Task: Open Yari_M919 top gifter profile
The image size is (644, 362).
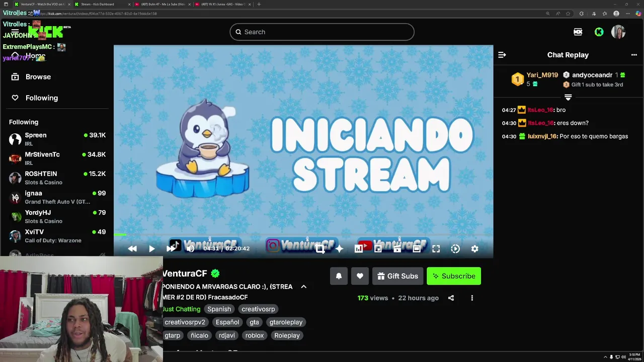Action: [542, 75]
